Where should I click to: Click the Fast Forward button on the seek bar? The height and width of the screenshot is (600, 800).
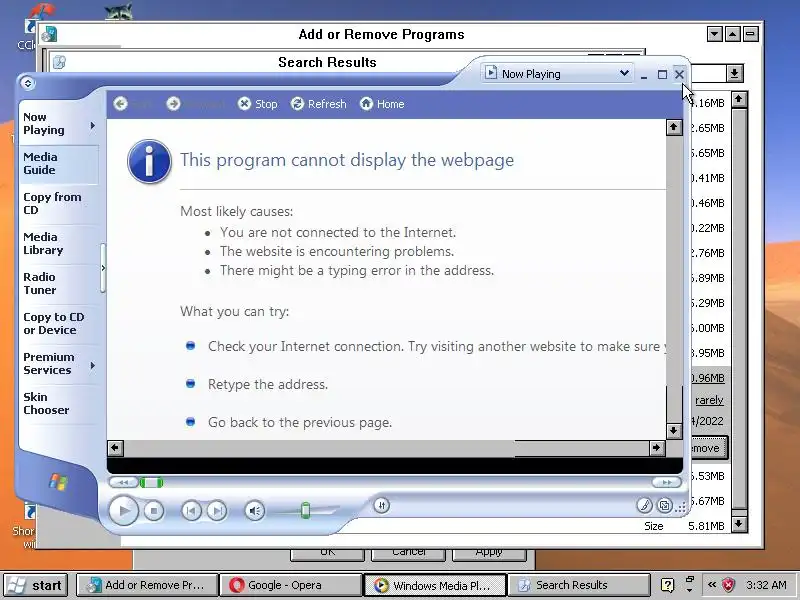click(x=666, y=482)
